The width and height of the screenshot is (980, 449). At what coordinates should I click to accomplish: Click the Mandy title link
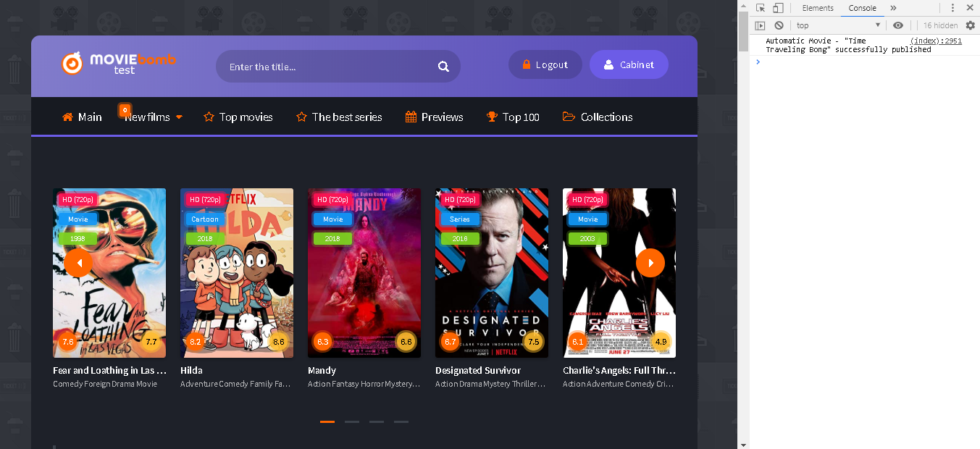(x=322, y=370)
